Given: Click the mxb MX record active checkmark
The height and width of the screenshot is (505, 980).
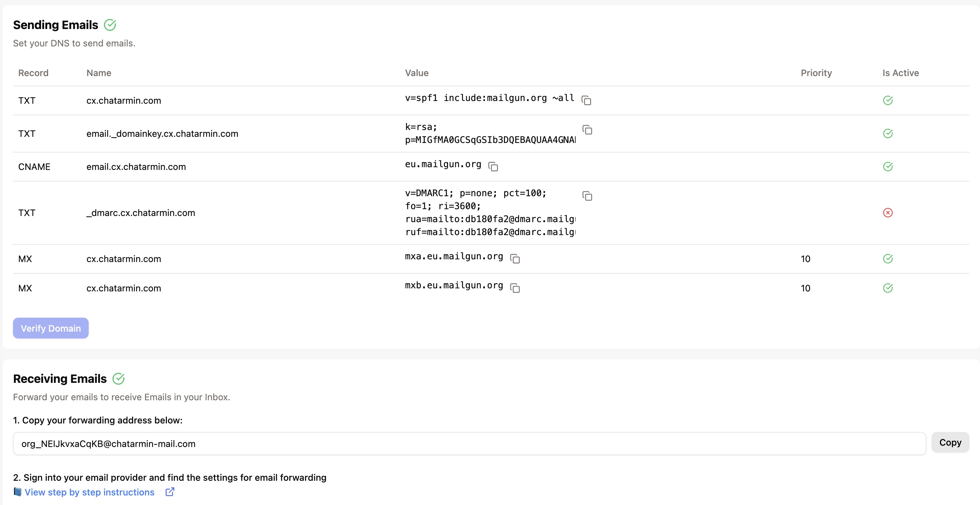Looking at the screenshot, I should click(x=888, y=288).
